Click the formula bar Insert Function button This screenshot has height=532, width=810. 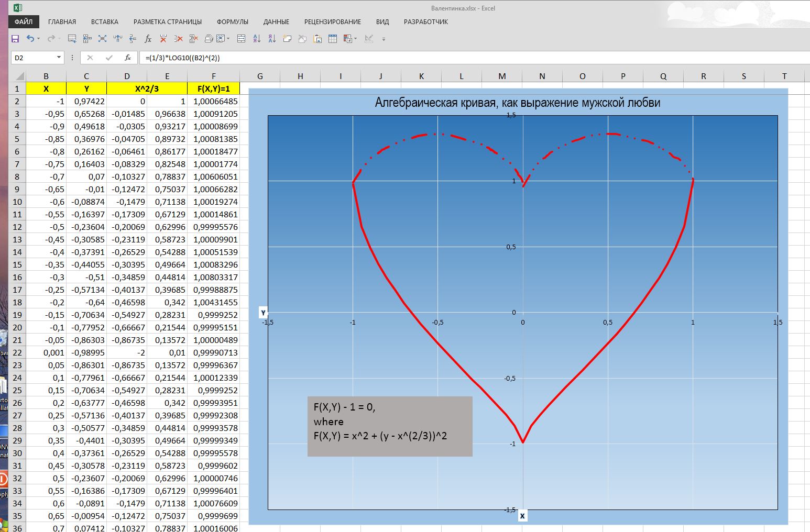pos(127,58)
